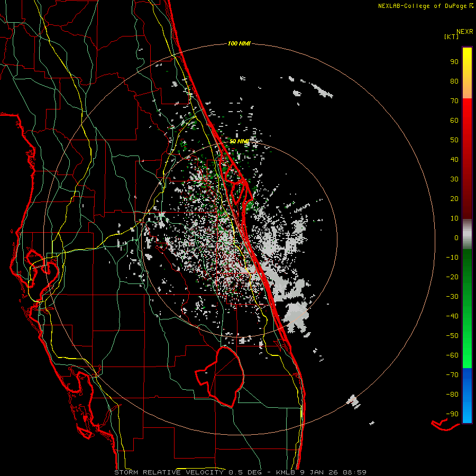
Task: Click the -20 knot scale value
Action: [452, 277]
